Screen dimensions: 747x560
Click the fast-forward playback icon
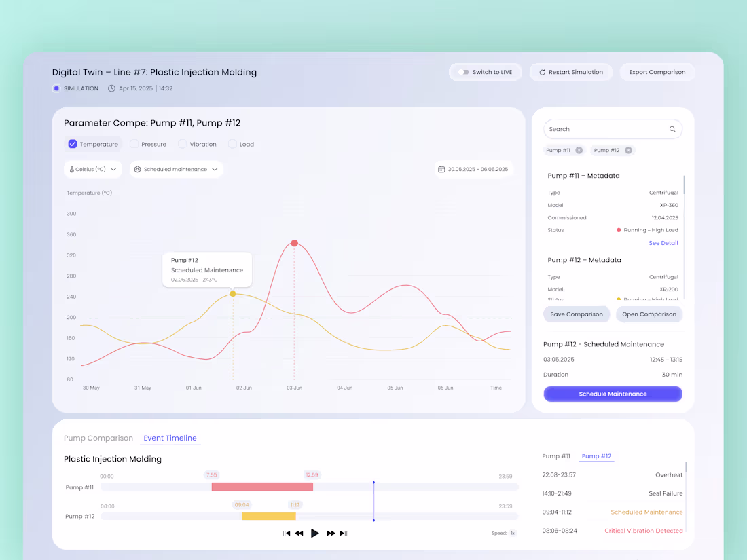(331, 533)
